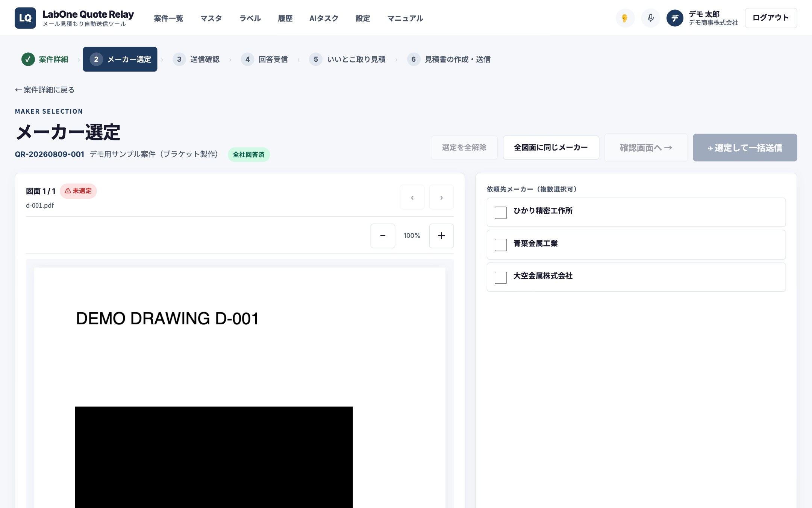812x508 pixels.
Task: Zoom out drawing with minus button
Action: (383, 236)
